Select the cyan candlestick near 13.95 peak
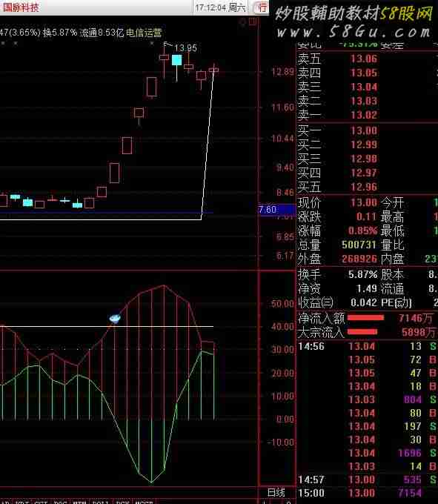This screenshot has width=438, height=504. 176,60
